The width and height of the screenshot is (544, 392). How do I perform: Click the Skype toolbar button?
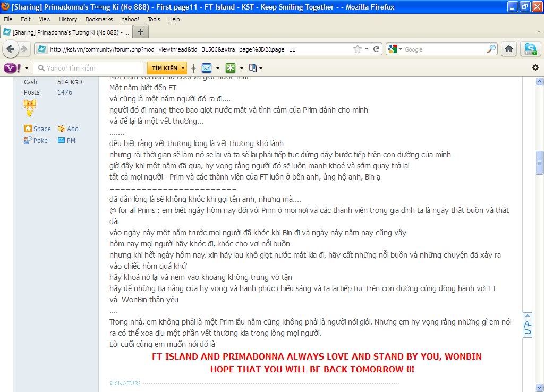click(x=531, y=49)
